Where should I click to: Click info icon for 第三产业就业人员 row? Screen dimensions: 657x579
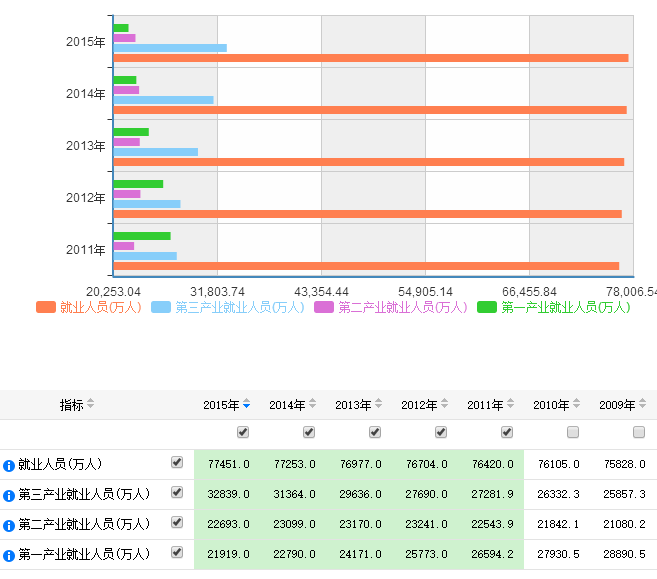(9, 496)
